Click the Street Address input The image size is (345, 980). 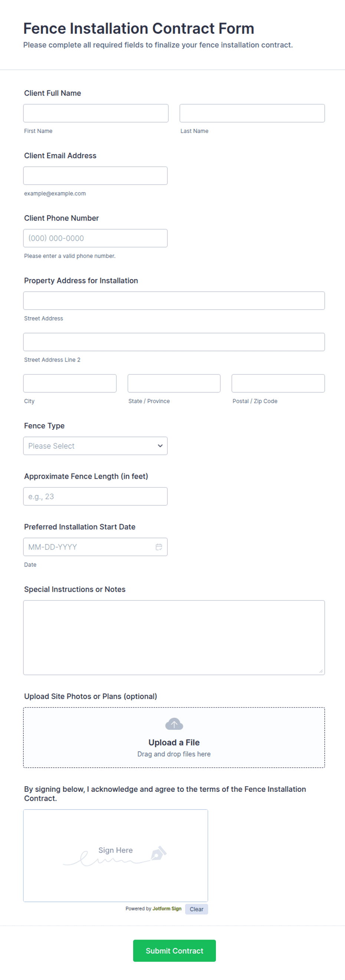[x=174, y=300]
